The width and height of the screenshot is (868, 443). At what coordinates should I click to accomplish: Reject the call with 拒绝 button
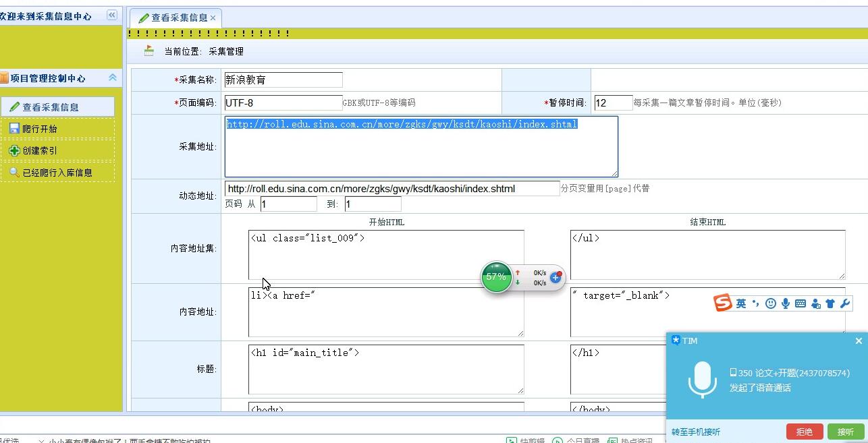(805, 432)
